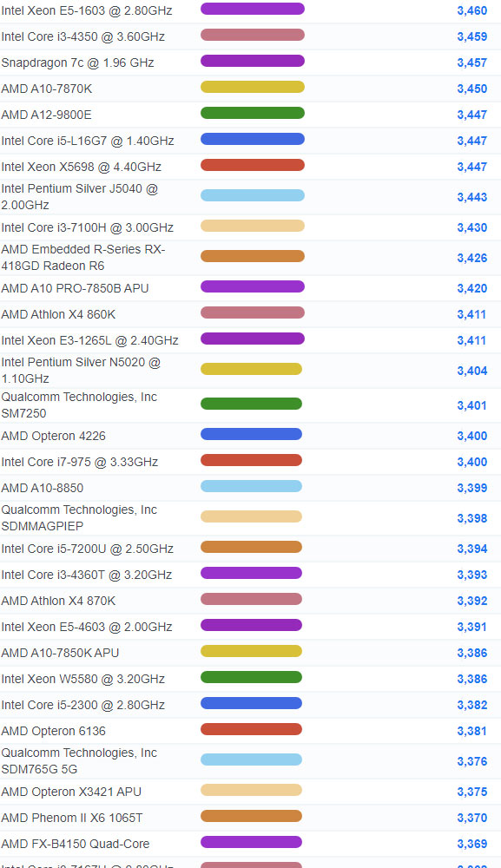Open Intel Core i5-7200U @ 2.50GHz
Image resolution: width=501 pixels, height=868 pixels.
88,549
